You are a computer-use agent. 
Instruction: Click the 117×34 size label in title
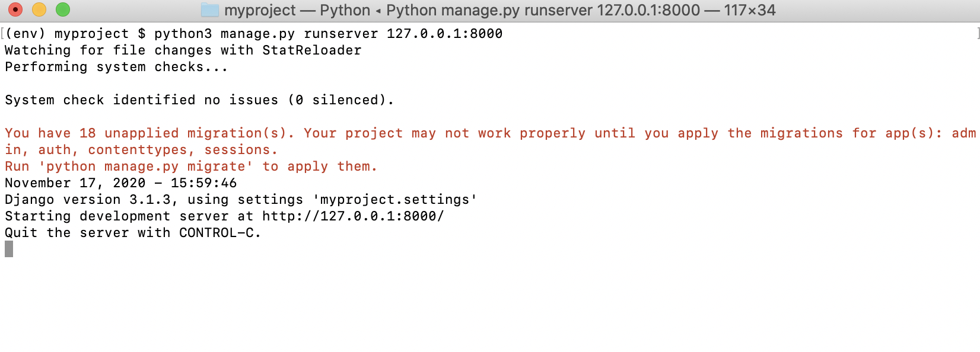(x=750, y=10)
